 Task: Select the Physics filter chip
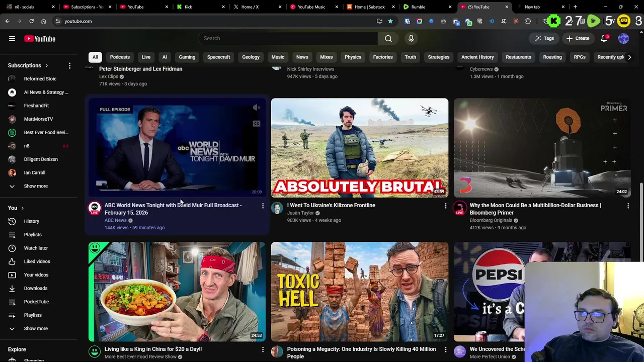pyautogui.click(x=353, y=57)
